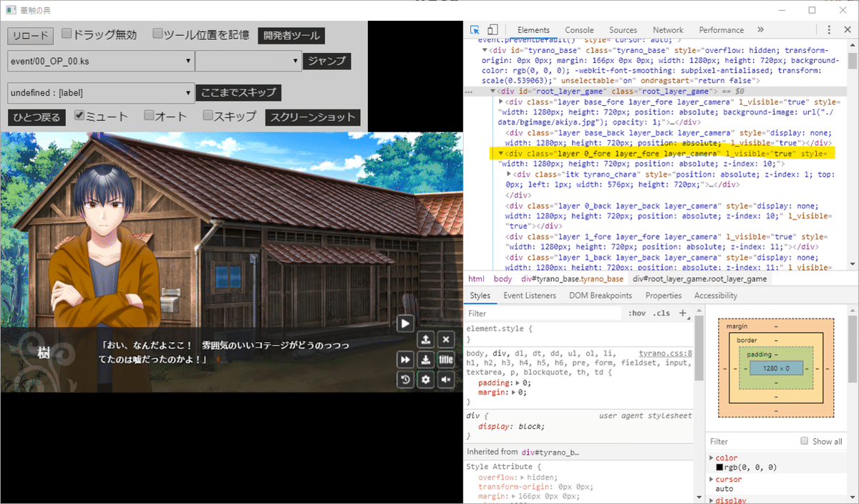Open the DevTools three-dot customize menu
This screenshot has width=859, height=504.
828,30
